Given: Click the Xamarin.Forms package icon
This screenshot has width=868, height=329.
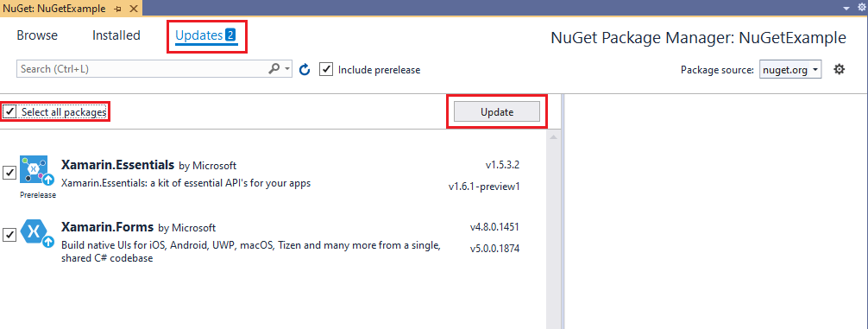Looking at the screenshot, I should [38, 232].
